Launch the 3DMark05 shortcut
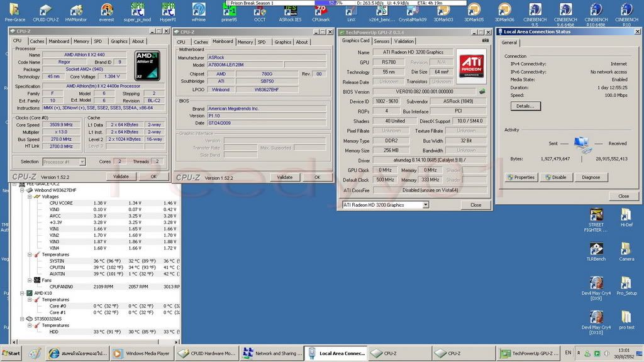Screen dimensions: 644x362 click(474, 13)
